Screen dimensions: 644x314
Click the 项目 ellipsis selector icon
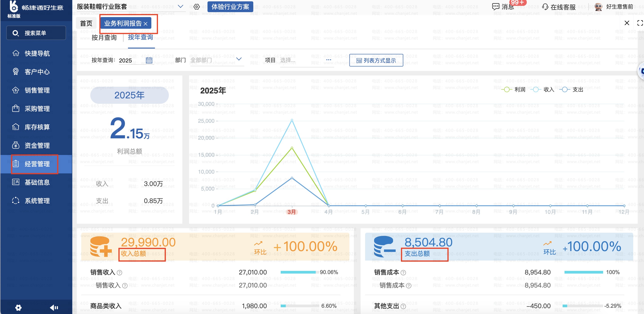(329, 60)
